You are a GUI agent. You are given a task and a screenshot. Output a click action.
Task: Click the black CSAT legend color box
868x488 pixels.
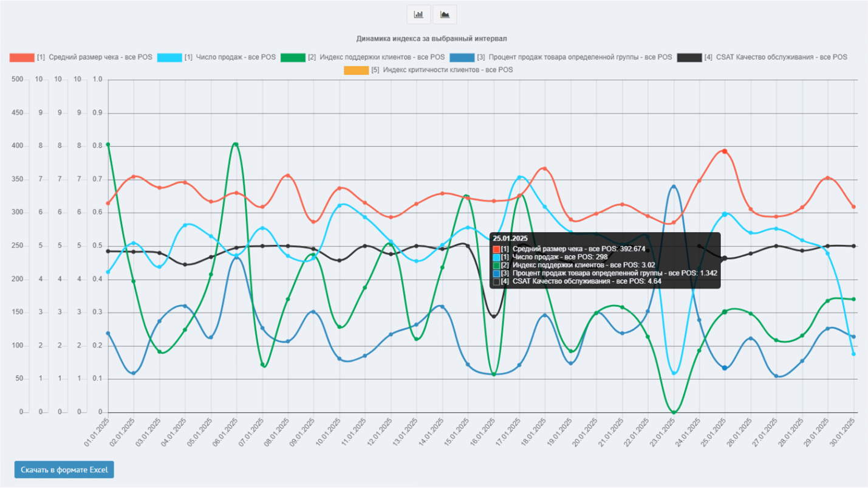click(x=689, y=57)
